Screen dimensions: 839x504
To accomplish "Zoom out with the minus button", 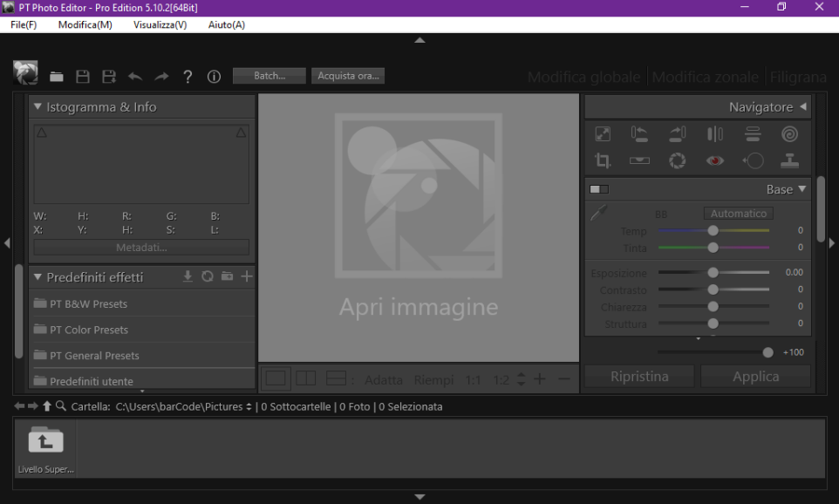I will click(564, 379).
